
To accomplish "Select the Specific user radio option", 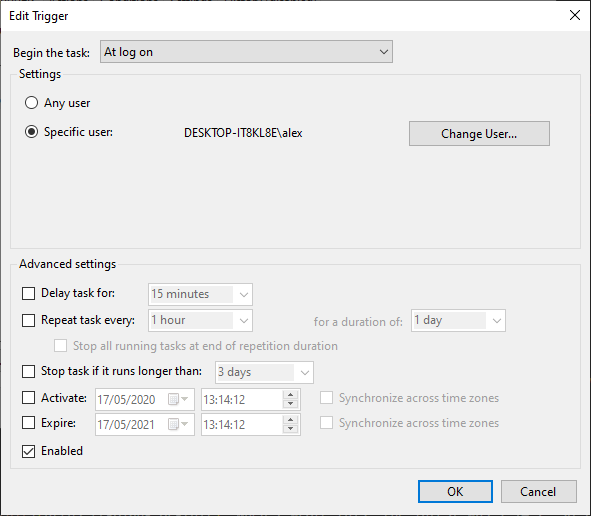I will pyautogui.click(x=31, y=132).
